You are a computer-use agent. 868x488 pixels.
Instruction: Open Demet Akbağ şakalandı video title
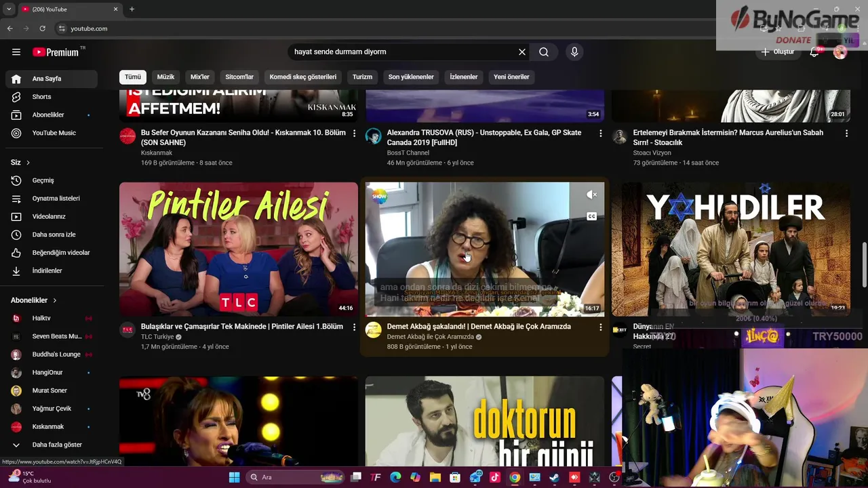(x=479, y=327)
